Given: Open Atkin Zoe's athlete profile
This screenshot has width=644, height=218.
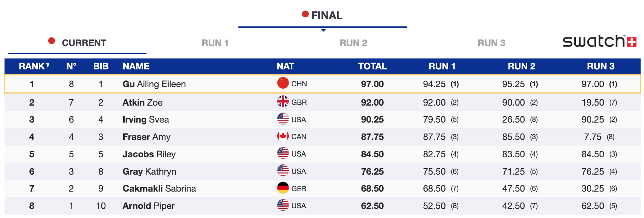Looking at the screenshot, I should pos(142,103).
